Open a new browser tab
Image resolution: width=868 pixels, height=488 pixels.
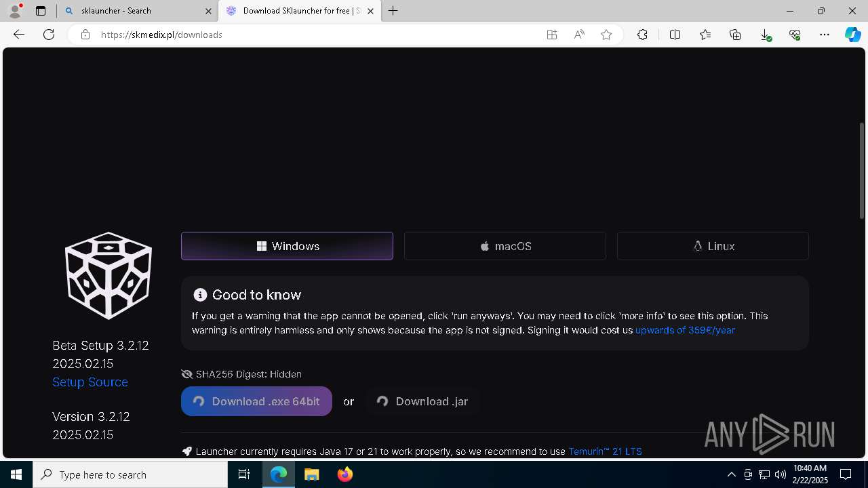(x=393, y=11)
